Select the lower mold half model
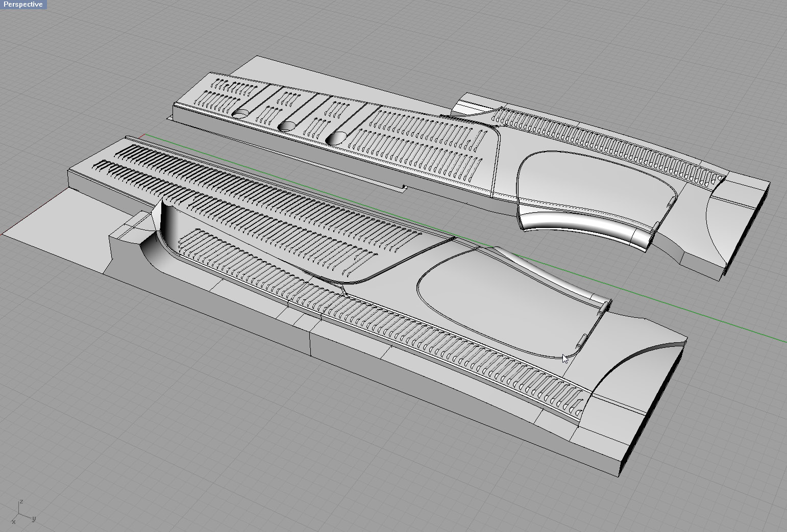The image size is (787, 532). tap(345, 305)
